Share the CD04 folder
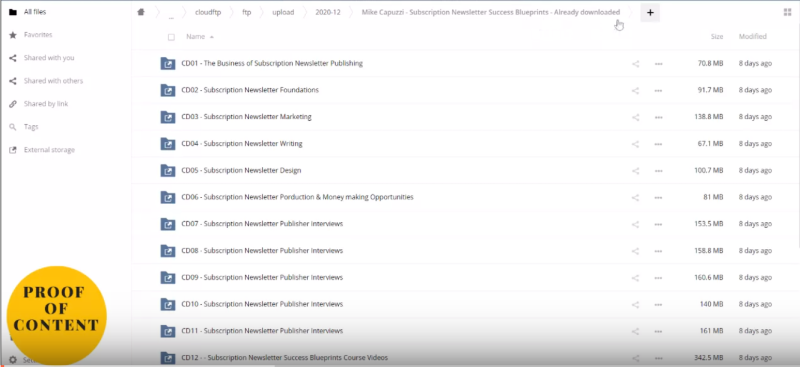Screen dimensions: 800x367 (636, 144)
